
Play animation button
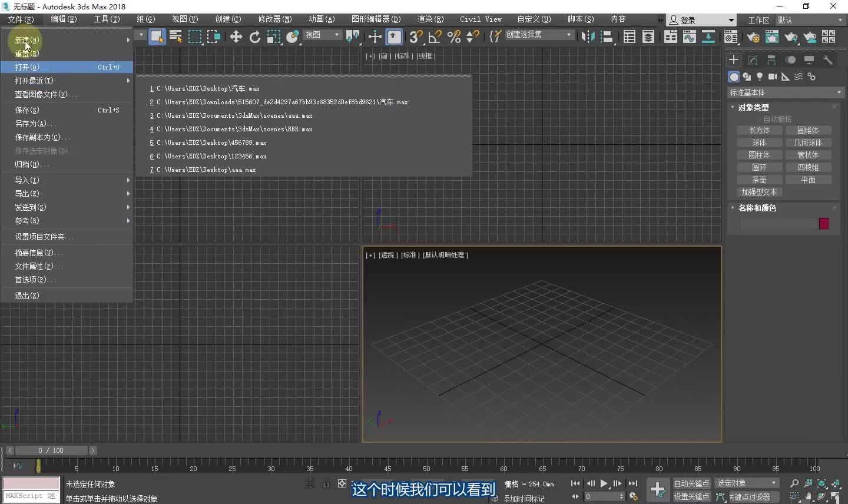604,483
